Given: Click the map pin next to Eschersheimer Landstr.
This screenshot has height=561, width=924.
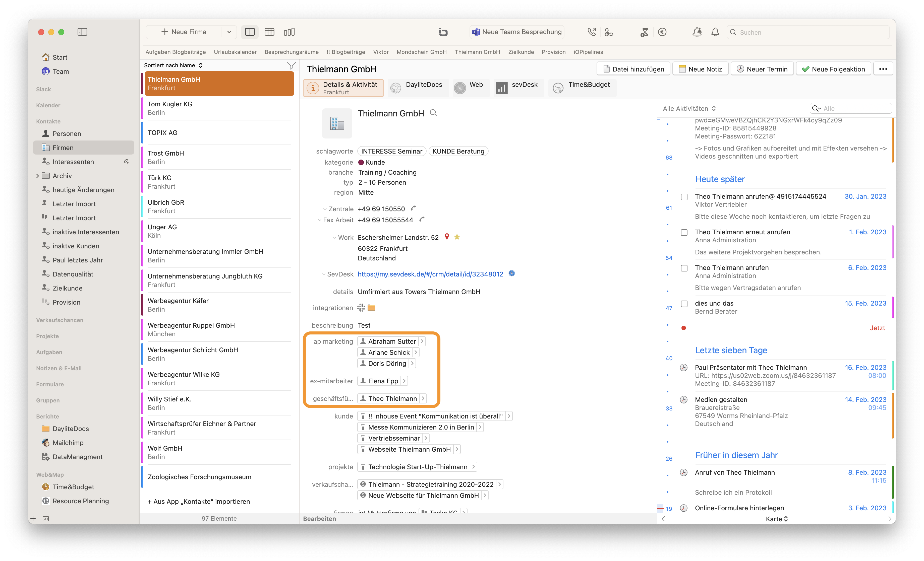Looking at the screenshot, I should (x=447, y=237).
